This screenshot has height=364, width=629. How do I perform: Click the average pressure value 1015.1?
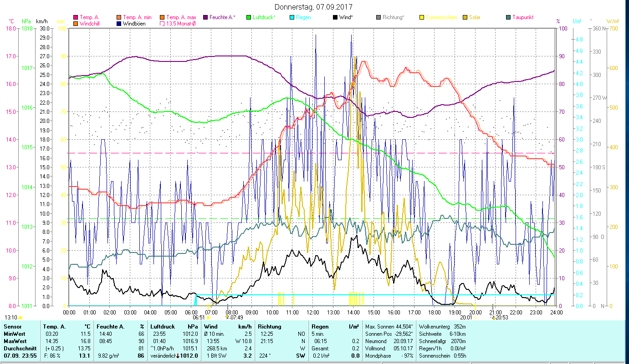tap(190, 349)
